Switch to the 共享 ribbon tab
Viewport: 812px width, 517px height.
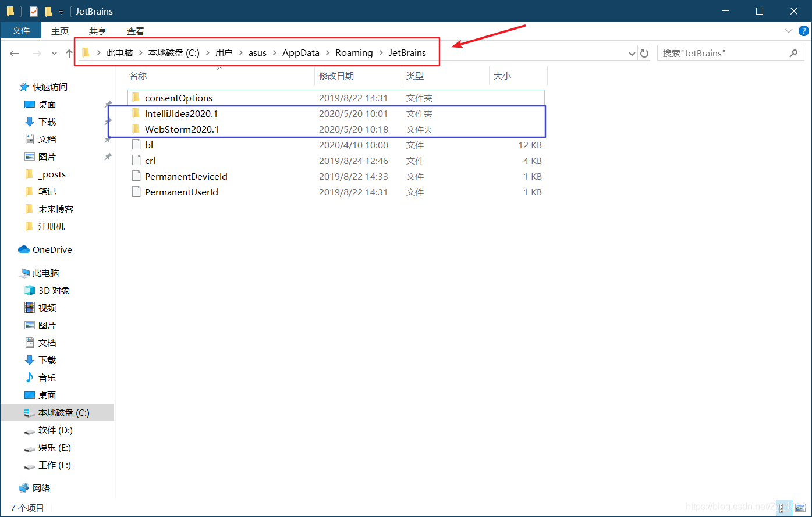[x=98, y=31]
